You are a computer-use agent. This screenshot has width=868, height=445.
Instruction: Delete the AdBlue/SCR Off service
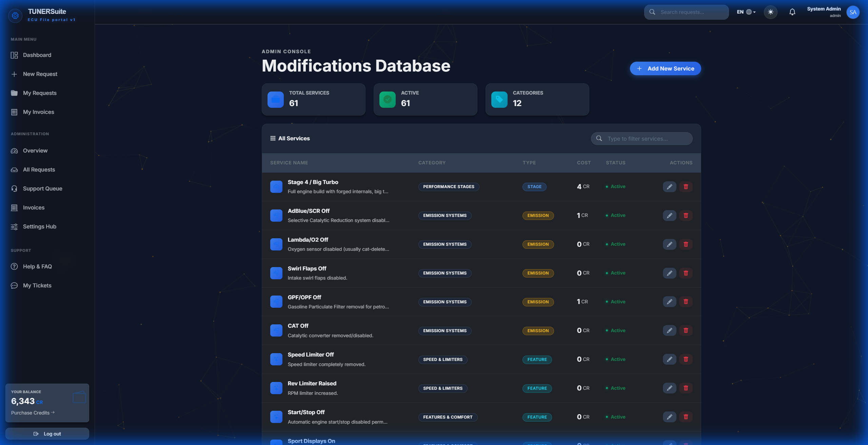click(x=686, y=216)
